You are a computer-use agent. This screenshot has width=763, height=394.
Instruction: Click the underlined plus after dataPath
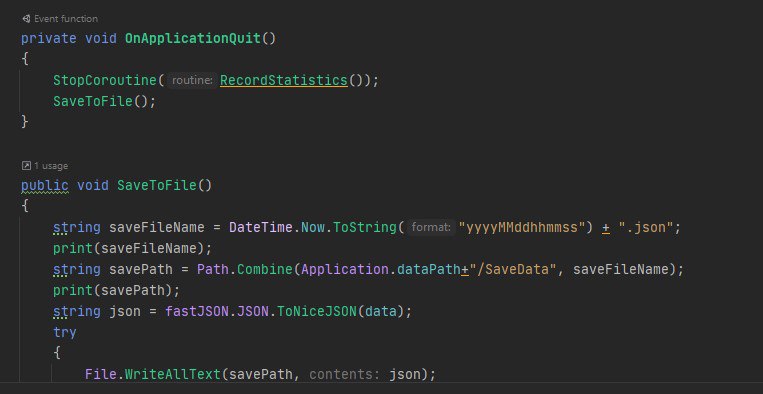click(x=465, y=269)
